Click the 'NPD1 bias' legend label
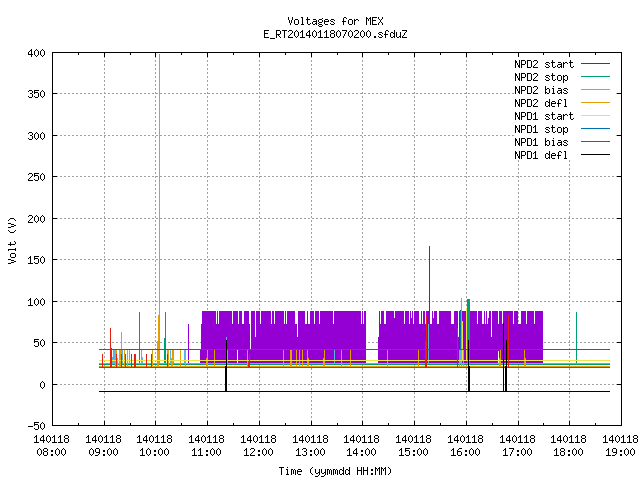This screenshot has height=480, width=640. pyautogui.click(x=541, y=142)
